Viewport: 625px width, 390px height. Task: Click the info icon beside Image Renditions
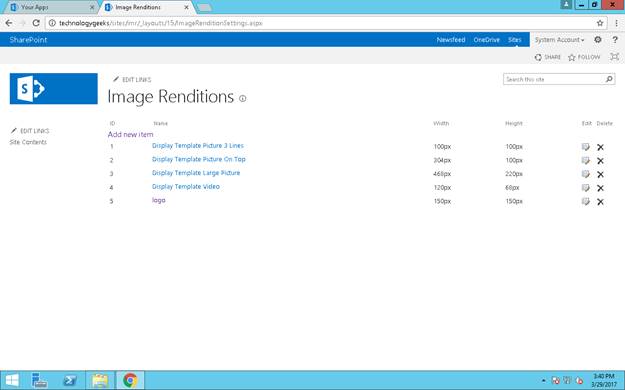pos(242,98)
